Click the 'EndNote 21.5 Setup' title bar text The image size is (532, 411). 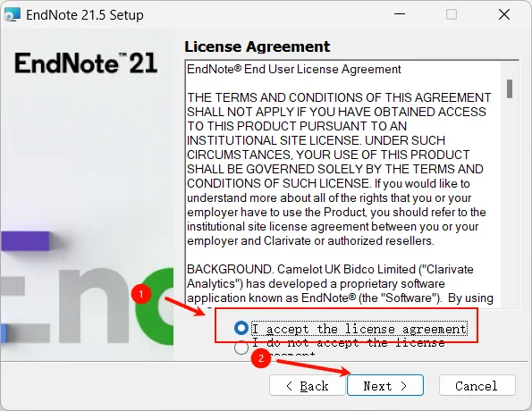coord(85,15)
